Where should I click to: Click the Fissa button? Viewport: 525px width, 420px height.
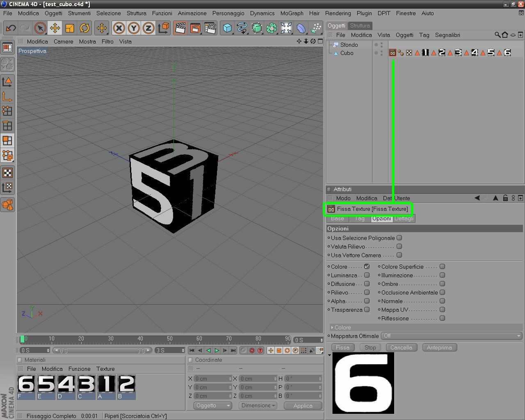tap(342, 347)
